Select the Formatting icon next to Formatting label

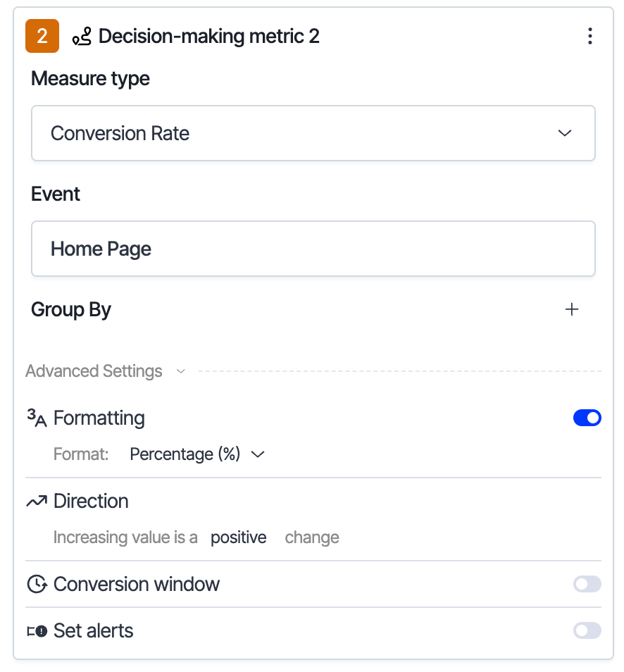click(37, 417)
